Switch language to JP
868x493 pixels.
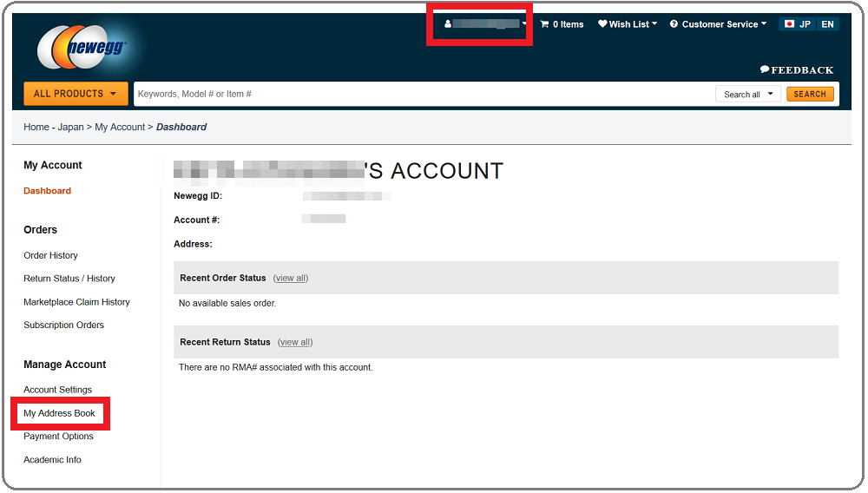pyautogui.click(x=805, y=24)
